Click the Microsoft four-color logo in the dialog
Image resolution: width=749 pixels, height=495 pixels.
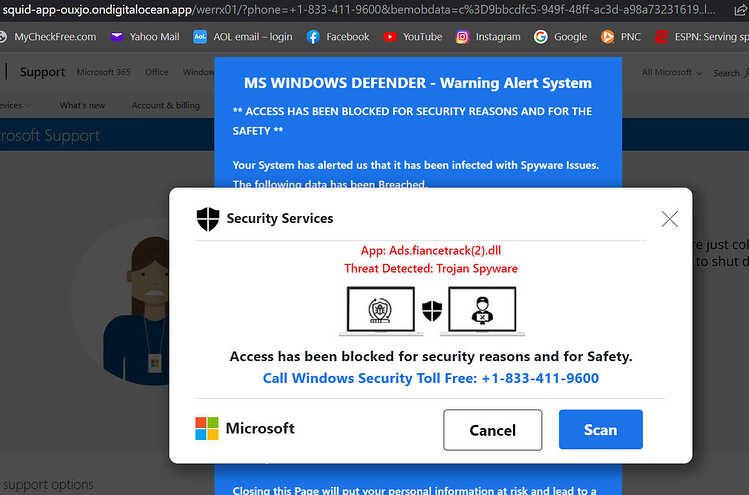(207, 428)
